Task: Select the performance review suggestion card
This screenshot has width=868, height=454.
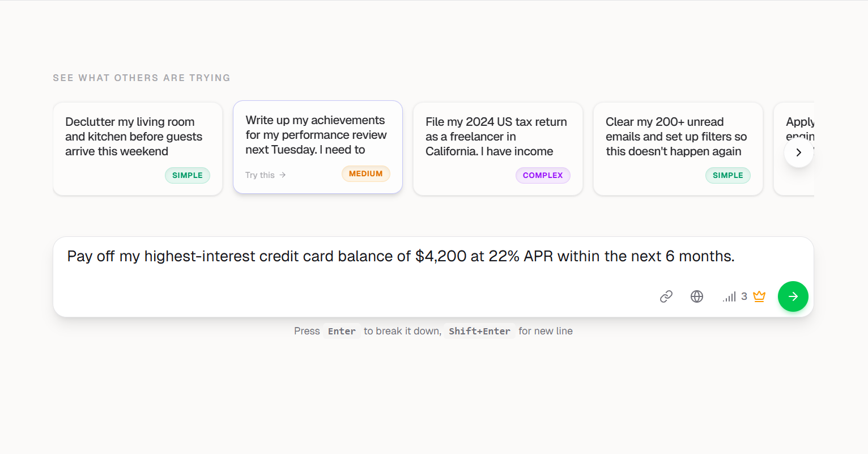Action: (x=317, y=135)
